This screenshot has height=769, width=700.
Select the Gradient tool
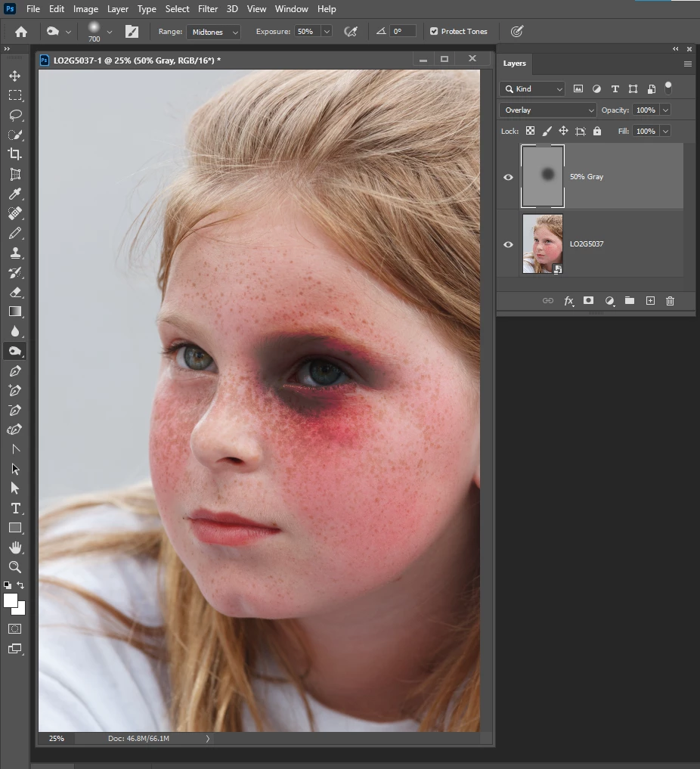tap(15, 312)
